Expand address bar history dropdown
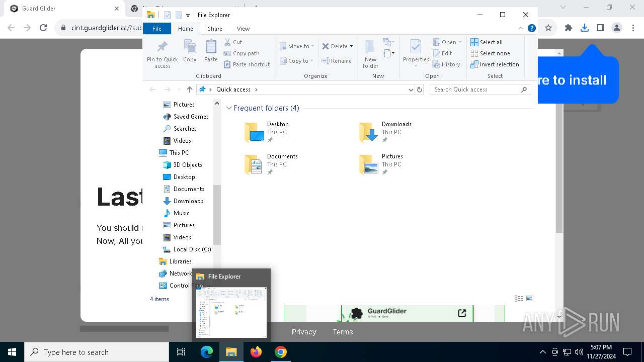Image resolution: width=644 pixels, height=362 pixels. tap(411, 89)
